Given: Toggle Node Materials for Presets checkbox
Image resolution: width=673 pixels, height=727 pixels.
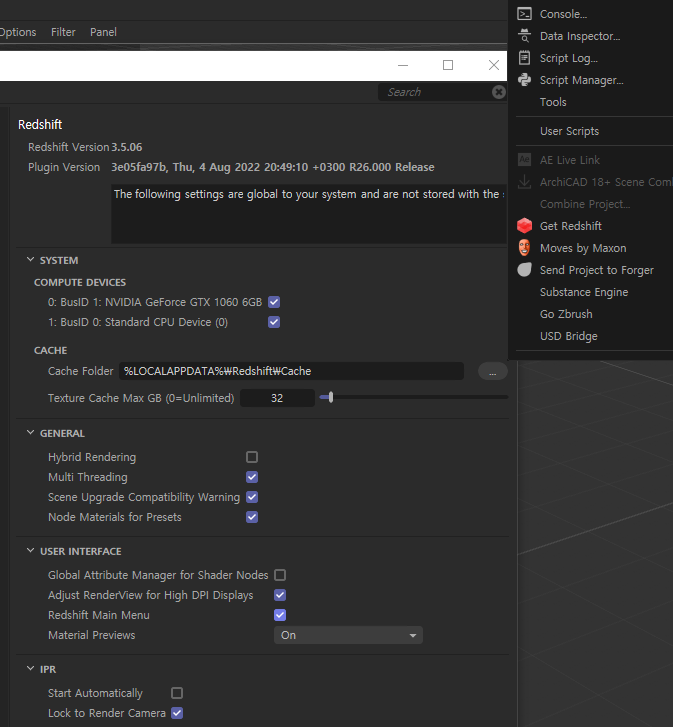Looking at the screenshot, I should point(252,517).
